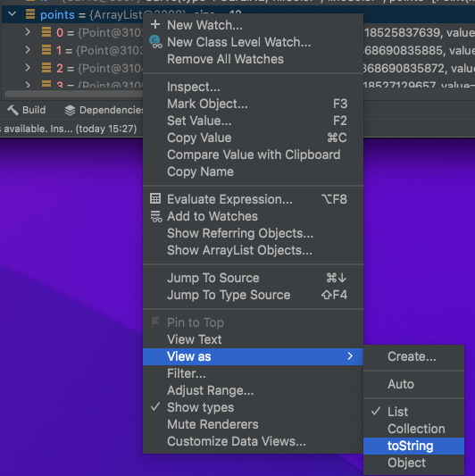Viewport: 475px width, 476px height.
Task: Click the list icon for element 1
Action: pyautogui.click(x=46, y=50)
